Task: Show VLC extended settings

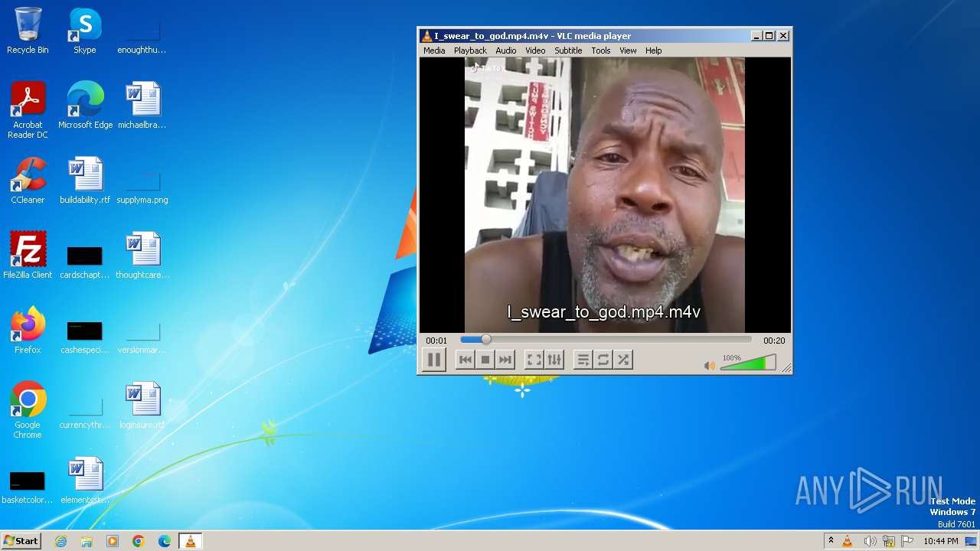Action: (554, 360)
